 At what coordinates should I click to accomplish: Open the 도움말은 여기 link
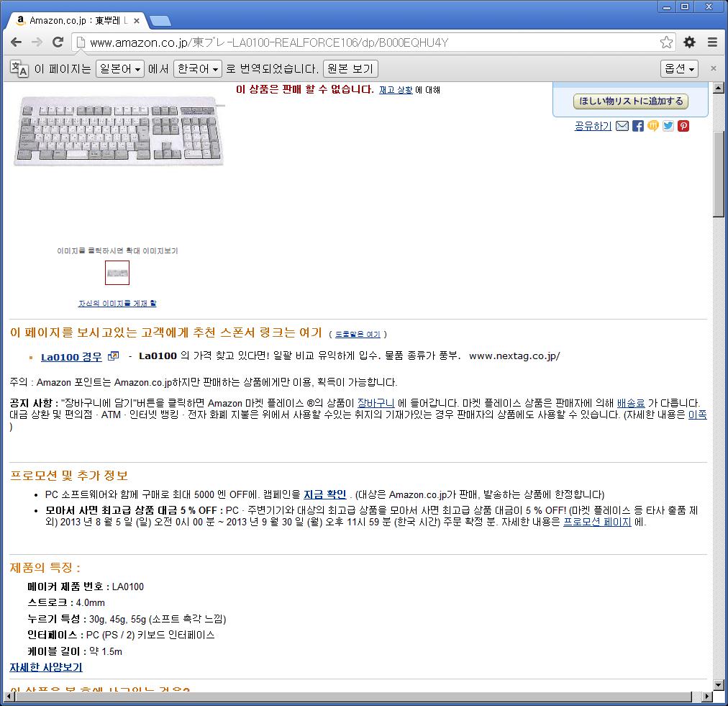click(358, 335)
